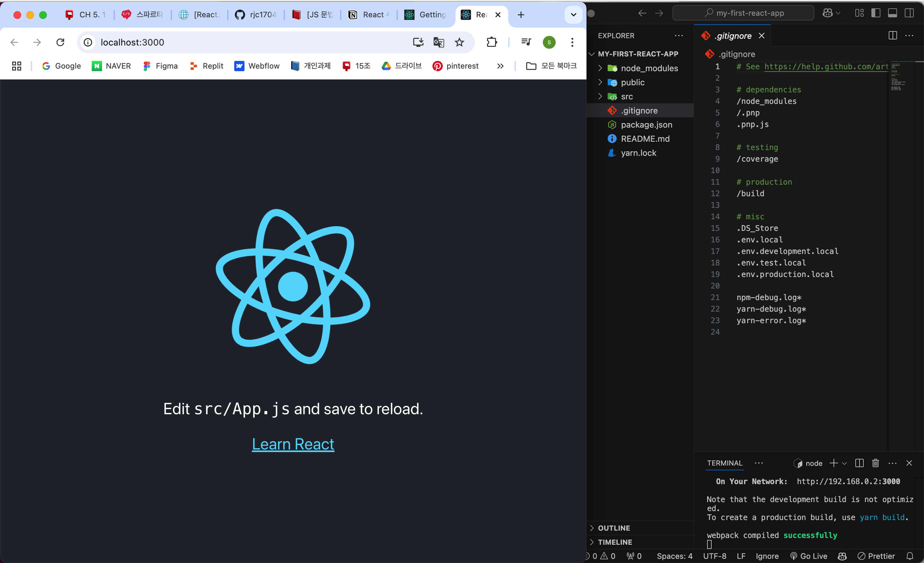Bookmark this page with the star icon
Viewport: 924px width, 563px height.
pos(459,42)
